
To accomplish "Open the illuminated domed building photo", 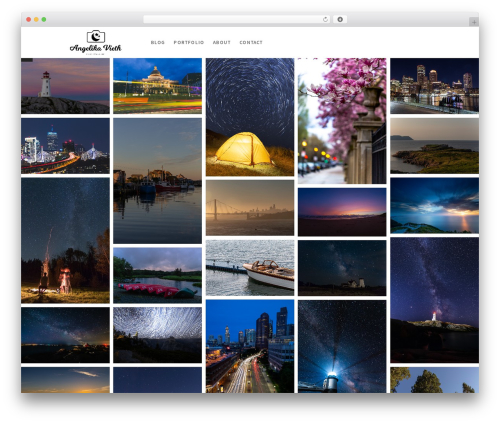I will (x=157, y=86).
